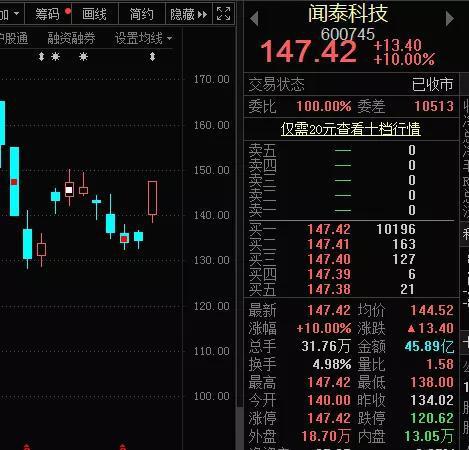The image size is (469, 450).
Task: Switch to 简约 simple view
Action: 142,14
